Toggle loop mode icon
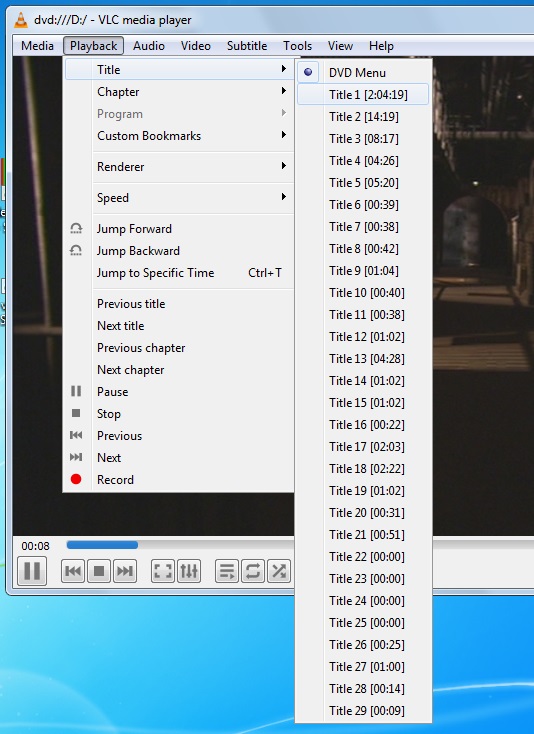Viewport: 534px width, 734px height. (x=253, y=571)
